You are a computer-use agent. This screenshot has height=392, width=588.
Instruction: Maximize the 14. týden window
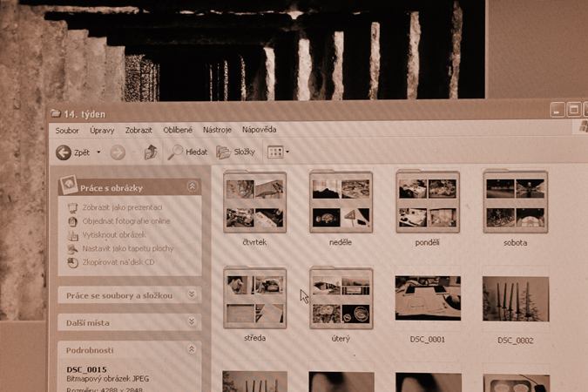pos(574,110)
